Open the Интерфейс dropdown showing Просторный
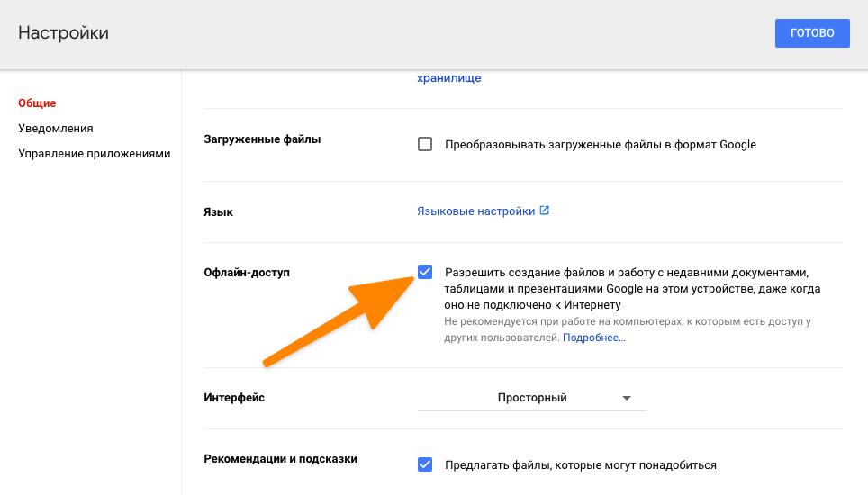The width and height of the screenshot is (868, 495). click(531, 398)
